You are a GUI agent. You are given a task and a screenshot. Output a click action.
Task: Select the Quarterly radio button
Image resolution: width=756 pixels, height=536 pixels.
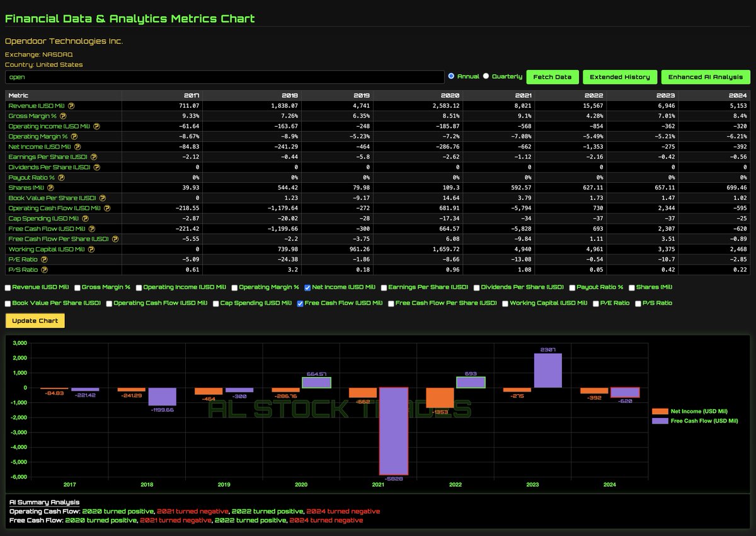486,76
